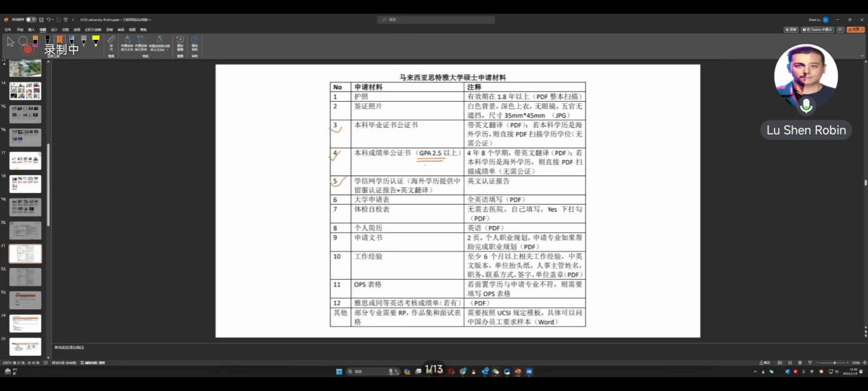Open the file name dropdown in title bar
Viewport: 868px width, 391px height.
[150, 20]
